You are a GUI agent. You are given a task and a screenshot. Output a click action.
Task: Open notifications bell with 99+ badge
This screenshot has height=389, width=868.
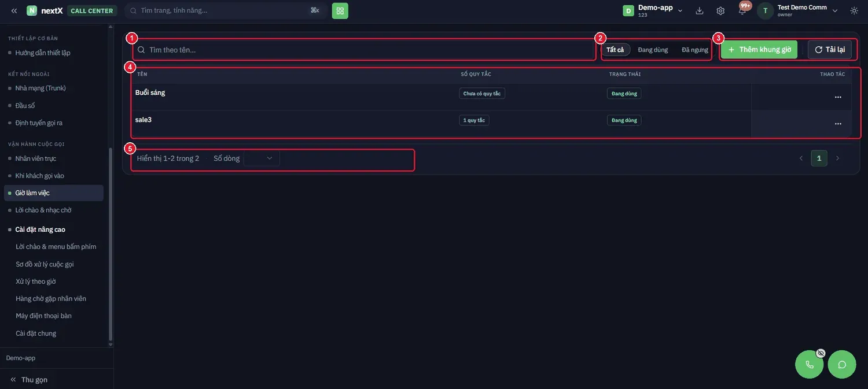tap(742, 10)
